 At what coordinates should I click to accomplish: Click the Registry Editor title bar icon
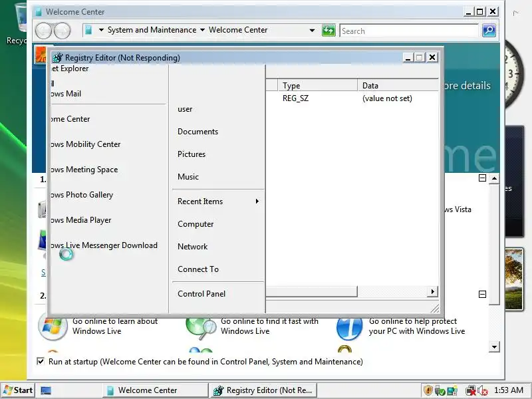57,58
